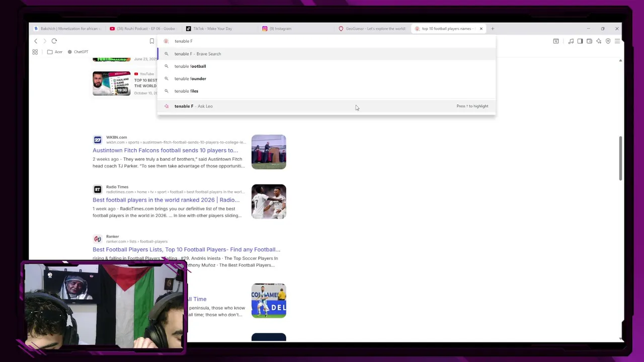
Task: Click the browser forward arrow
Action: point(44,41)
